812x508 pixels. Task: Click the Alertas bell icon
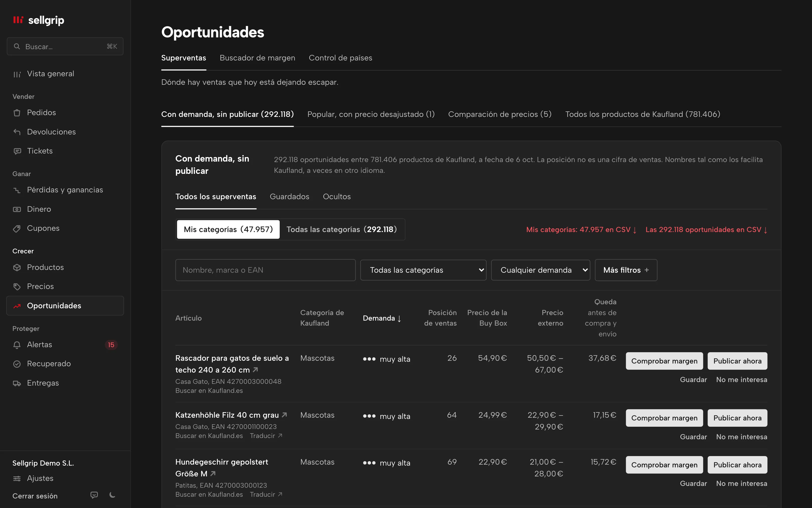[17, 345]
